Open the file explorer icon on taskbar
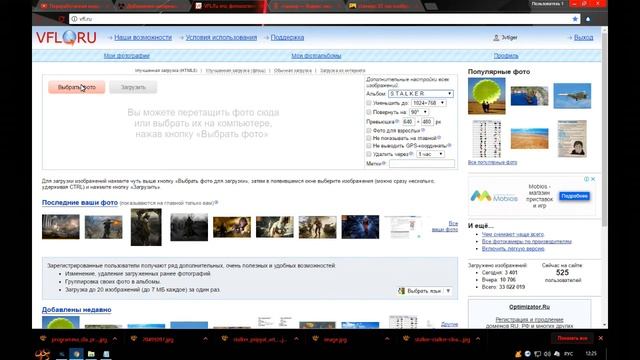 tap(91, 354)
